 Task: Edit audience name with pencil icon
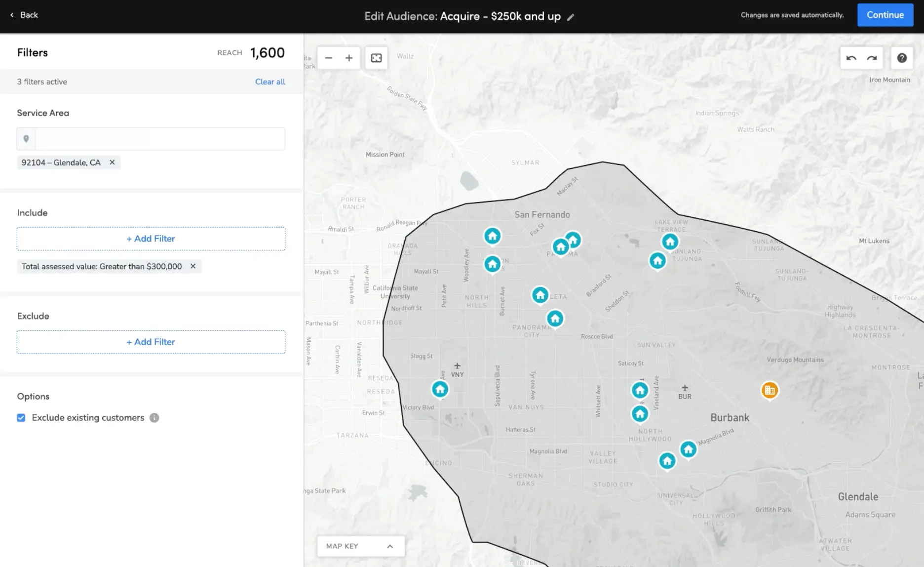(x=571, y=17)
